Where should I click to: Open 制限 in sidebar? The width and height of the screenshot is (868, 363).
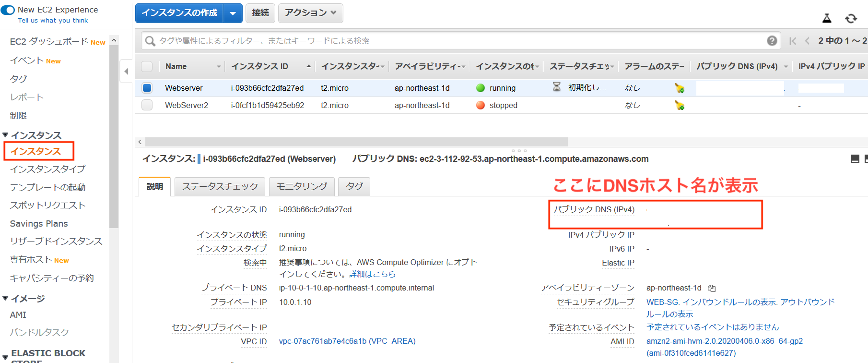(19, 115)
